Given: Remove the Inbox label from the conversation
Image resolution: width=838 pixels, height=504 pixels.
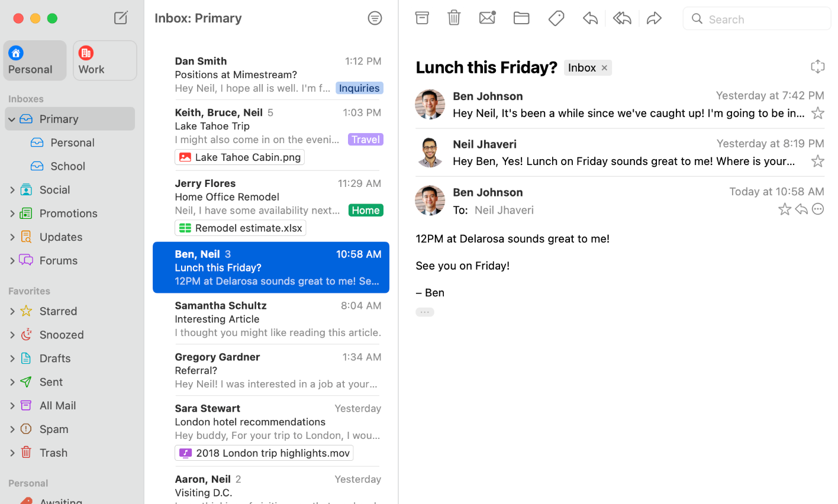Looking at the screenshot, I should [604, 68].
